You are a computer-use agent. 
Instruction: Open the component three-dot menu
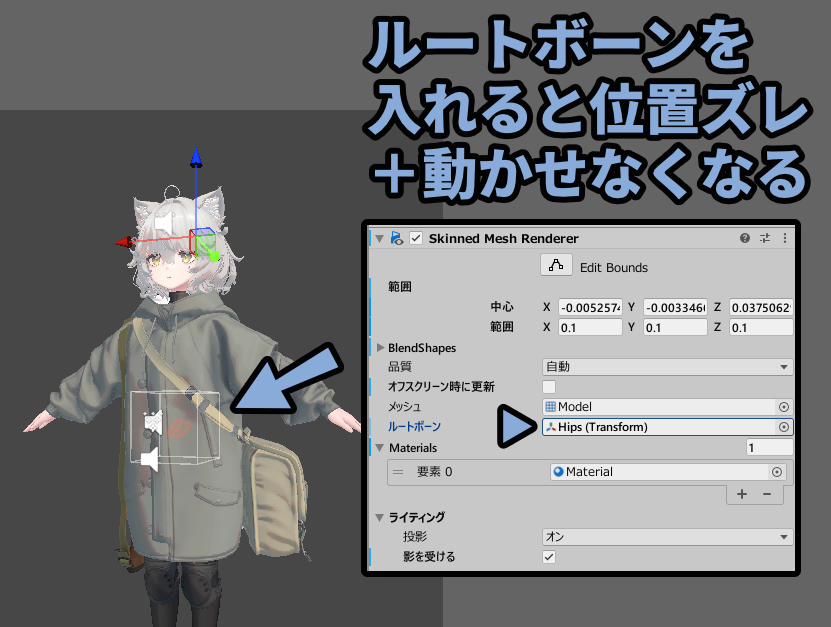pos(785,238)
